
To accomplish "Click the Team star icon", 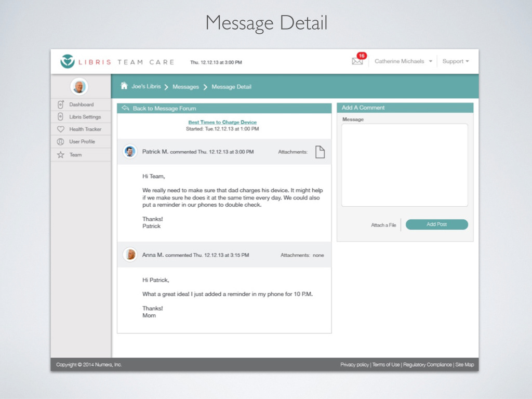I will tap(61, 155).
